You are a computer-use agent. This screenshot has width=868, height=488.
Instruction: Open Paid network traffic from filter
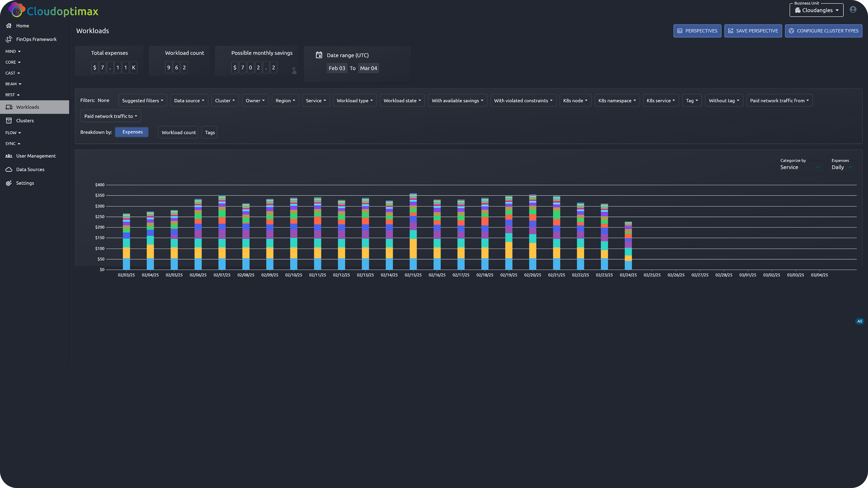tap(779, 101)
